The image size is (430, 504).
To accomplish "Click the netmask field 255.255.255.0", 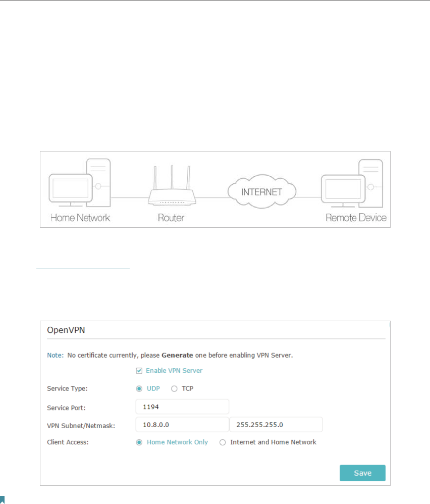I will click(276, 425).
